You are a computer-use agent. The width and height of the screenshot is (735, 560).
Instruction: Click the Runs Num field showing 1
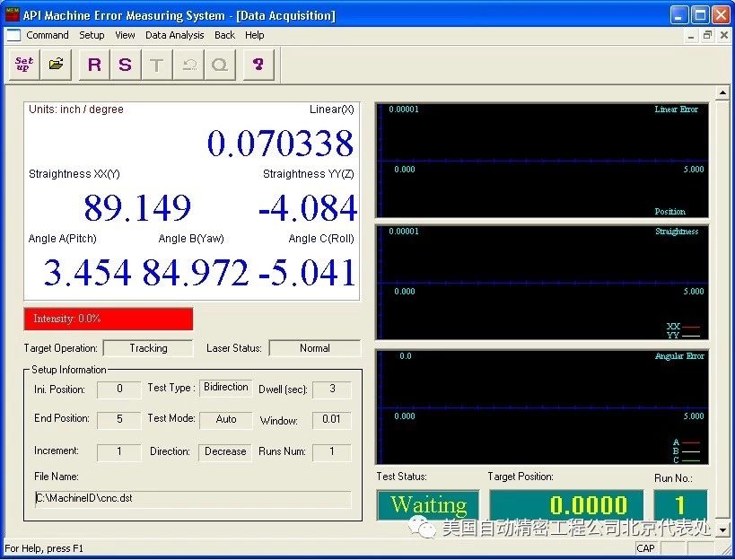tap(332, 451)
